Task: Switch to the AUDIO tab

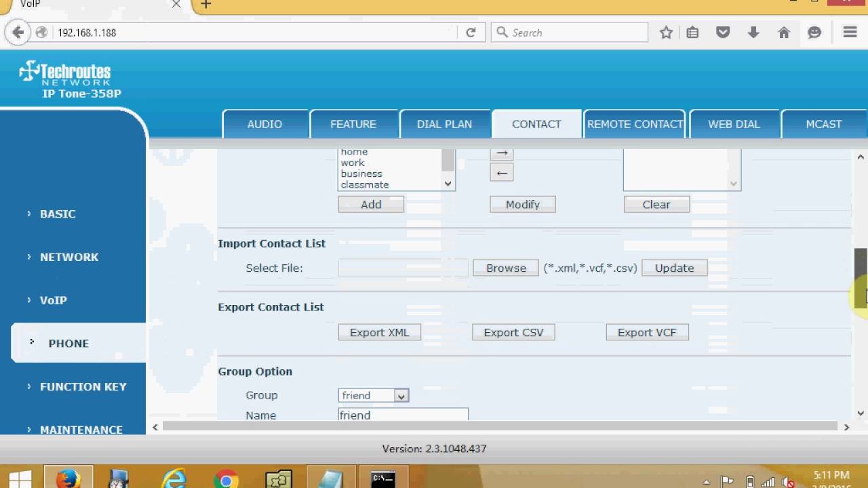Action: click(x=264, y=124)
